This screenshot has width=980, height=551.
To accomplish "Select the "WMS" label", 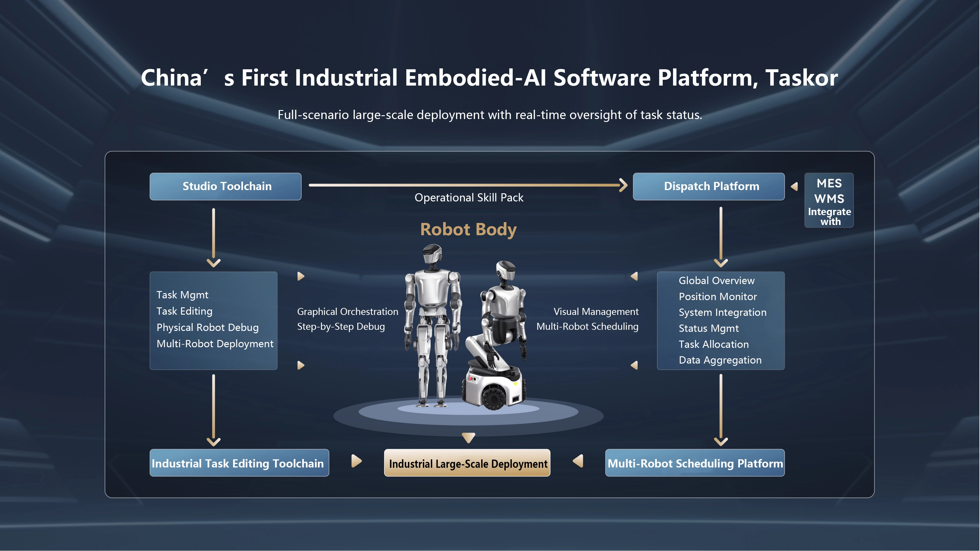I will tap(829, 199).
